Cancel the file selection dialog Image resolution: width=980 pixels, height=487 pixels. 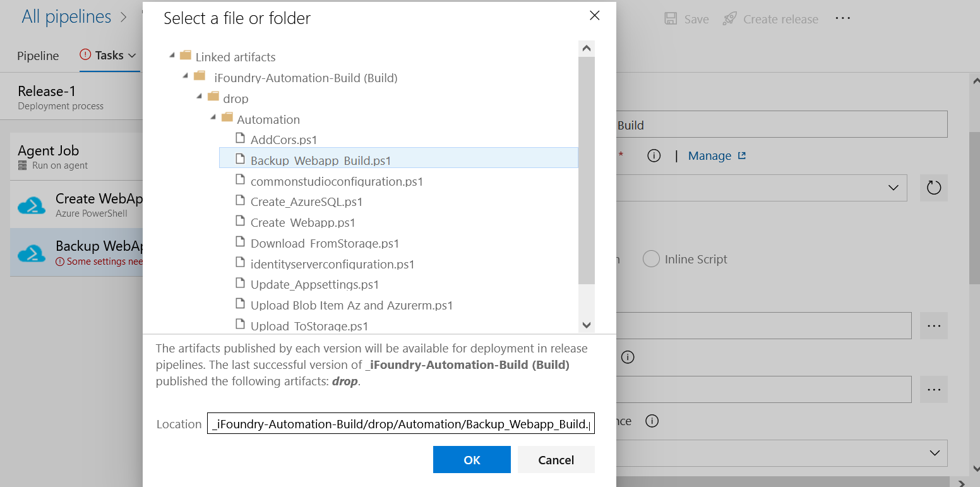click(x=556, y=460)
